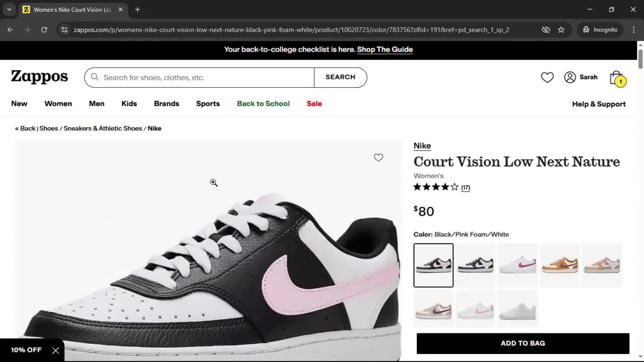Click the Sarah account profile icon

click(x=570, y=77)
